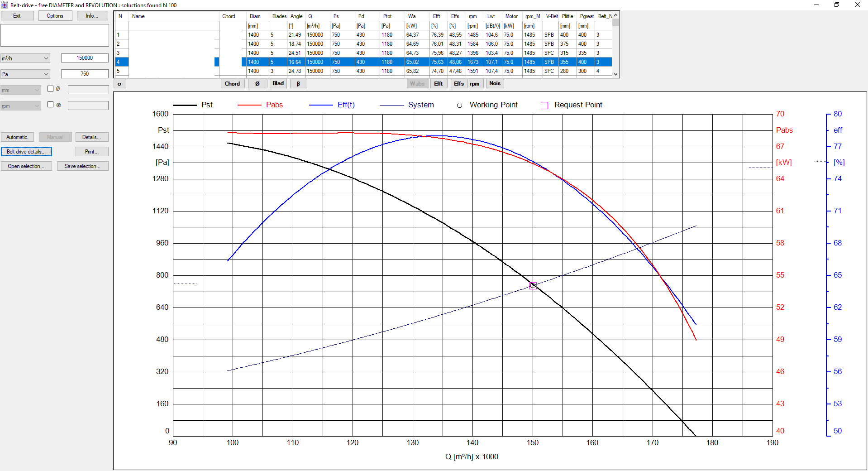
Task: Click the Belt drive details button
Action: (x=26, y=152)
